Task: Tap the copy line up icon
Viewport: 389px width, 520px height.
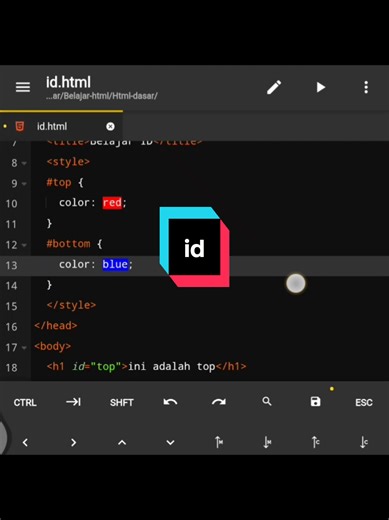Action: pyautogui.click(x=316, y=442)
